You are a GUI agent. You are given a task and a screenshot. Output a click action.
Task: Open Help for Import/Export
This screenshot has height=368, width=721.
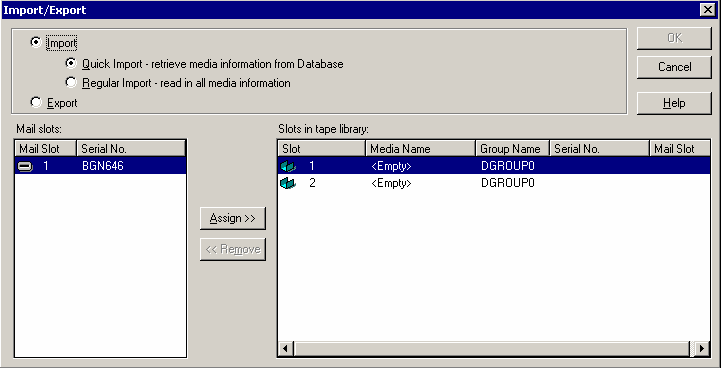674,103
